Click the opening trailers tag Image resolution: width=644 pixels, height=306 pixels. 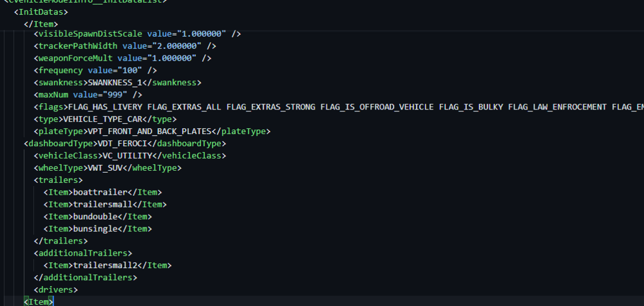[x=59, y=180]
